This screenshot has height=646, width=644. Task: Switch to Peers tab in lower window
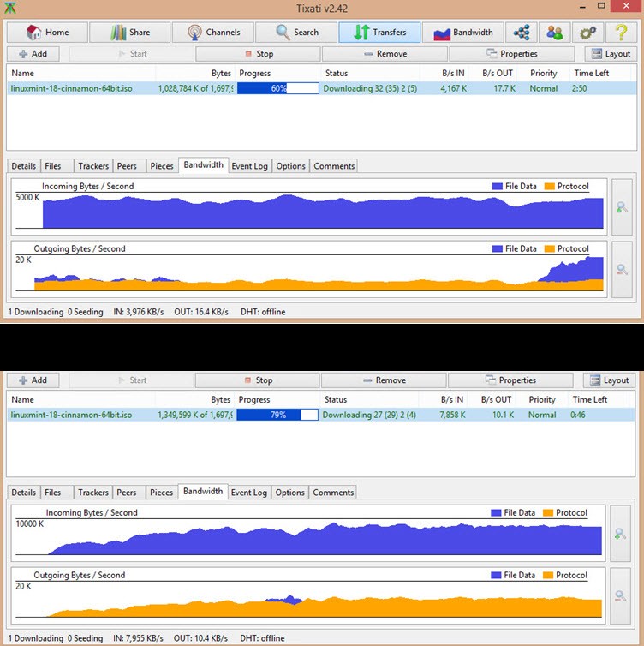pyautogui.click(x=129, y=493)
